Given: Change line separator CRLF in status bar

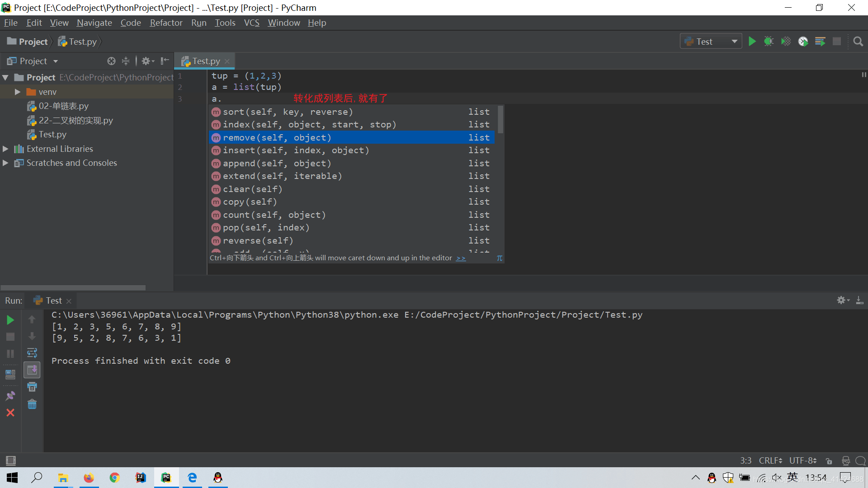Looking at the screenshot, I should pyautogui.click(x=770, y=460).
